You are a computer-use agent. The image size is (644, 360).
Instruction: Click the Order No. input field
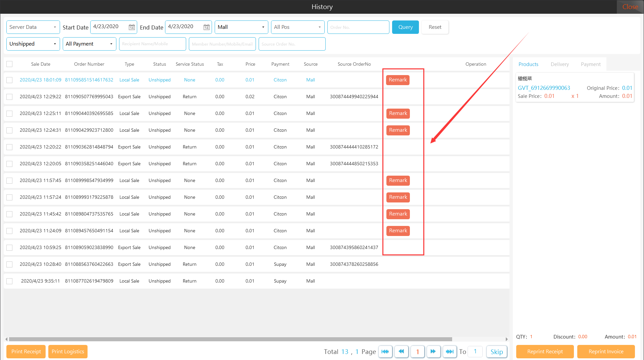click(x=358, y=27)
